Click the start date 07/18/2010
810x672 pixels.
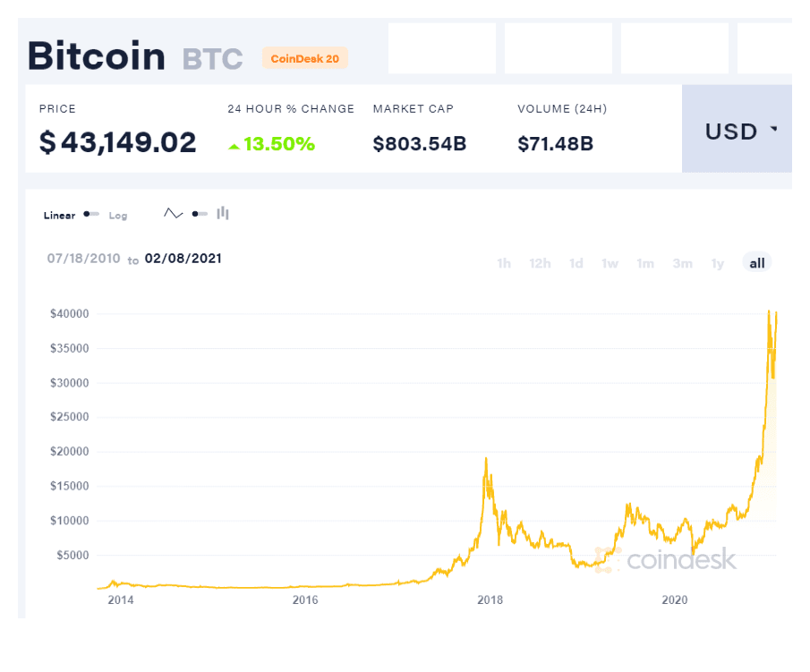(83, 259)
